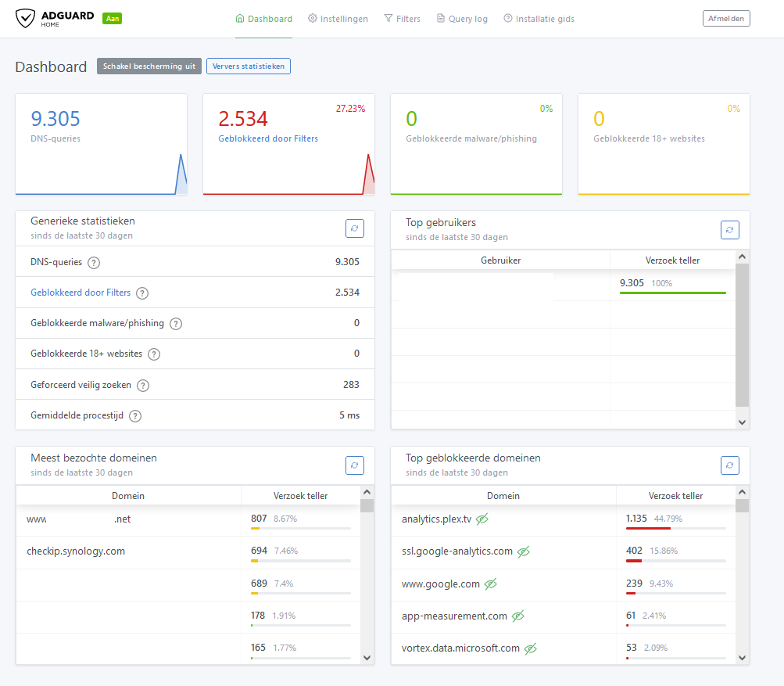Click Ververs statistieken button
The height and width of the screenshot is (686, 784).
pos(249,66)
